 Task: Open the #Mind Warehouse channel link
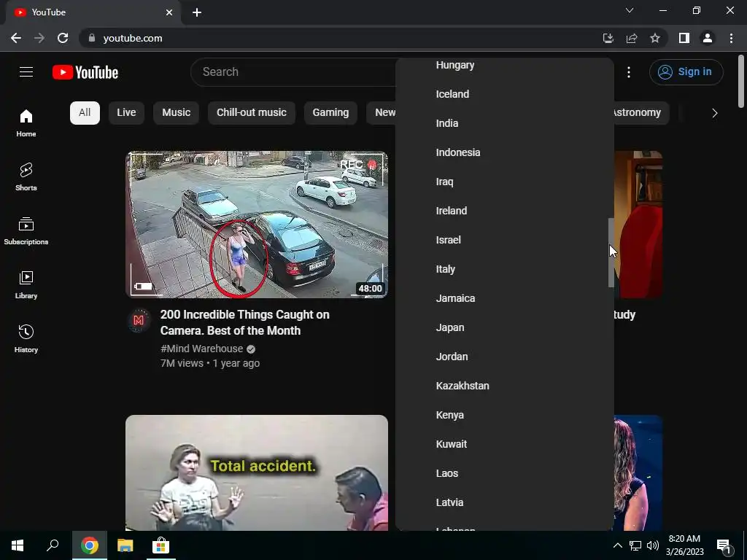(201, 349)
